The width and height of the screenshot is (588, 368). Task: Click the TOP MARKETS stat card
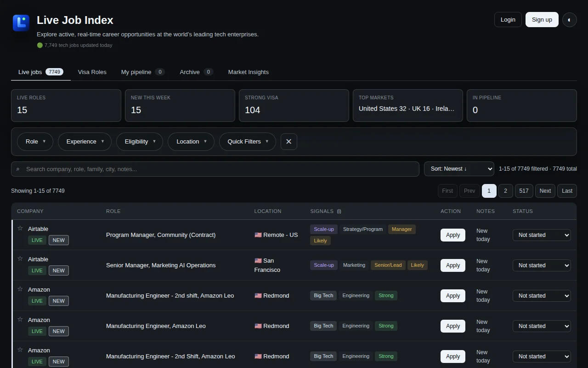click(408, 106)
